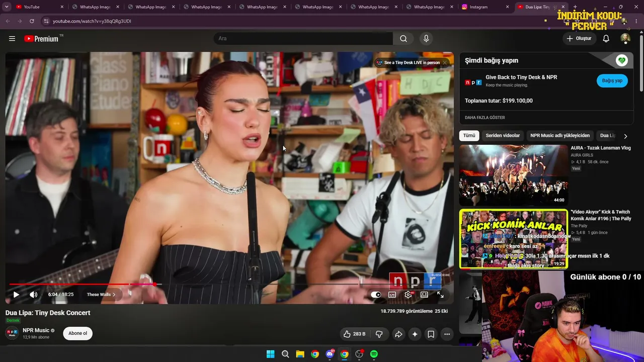Open player settings gear
This screenshot has width=644, height=362.
pos(408,295)
